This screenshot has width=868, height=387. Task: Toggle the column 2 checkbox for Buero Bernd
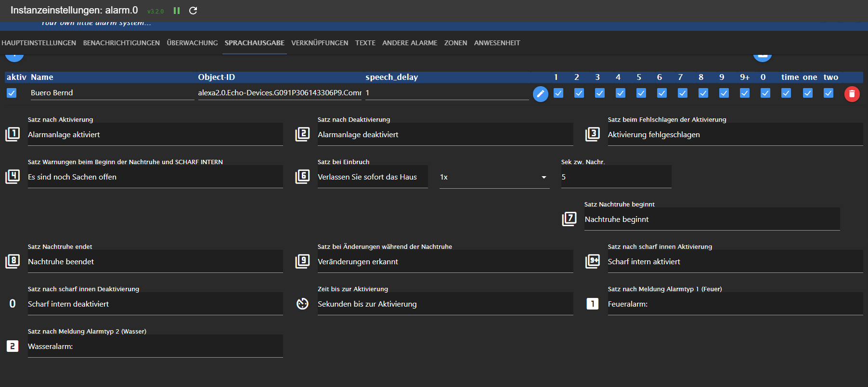(x=579, y=93)
